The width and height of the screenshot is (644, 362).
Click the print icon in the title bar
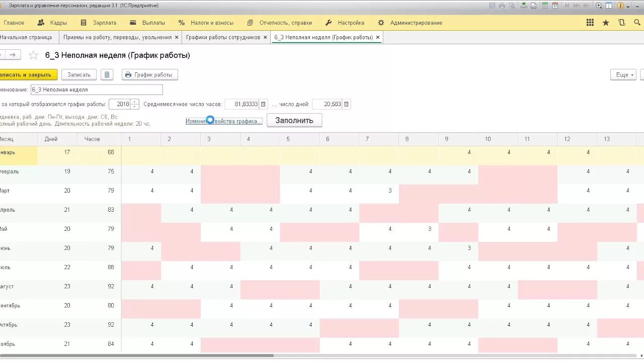coord(502,6)
